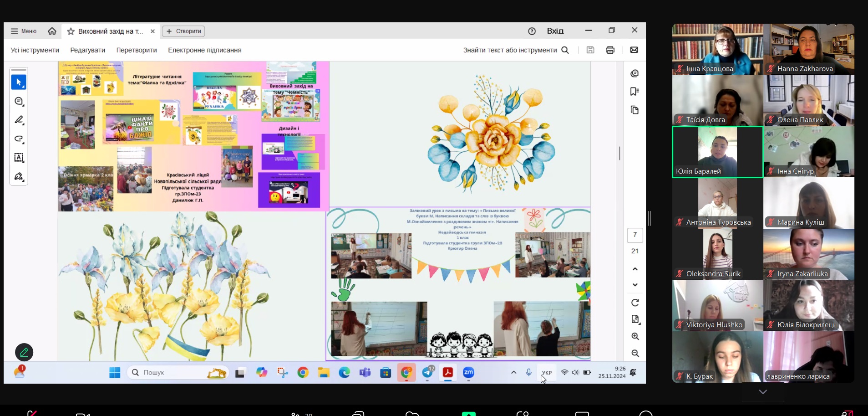Go to previous page with up chevron
The width and height of the screenshot is (868, 416).
pyautogui.click(x=635, y=269)
